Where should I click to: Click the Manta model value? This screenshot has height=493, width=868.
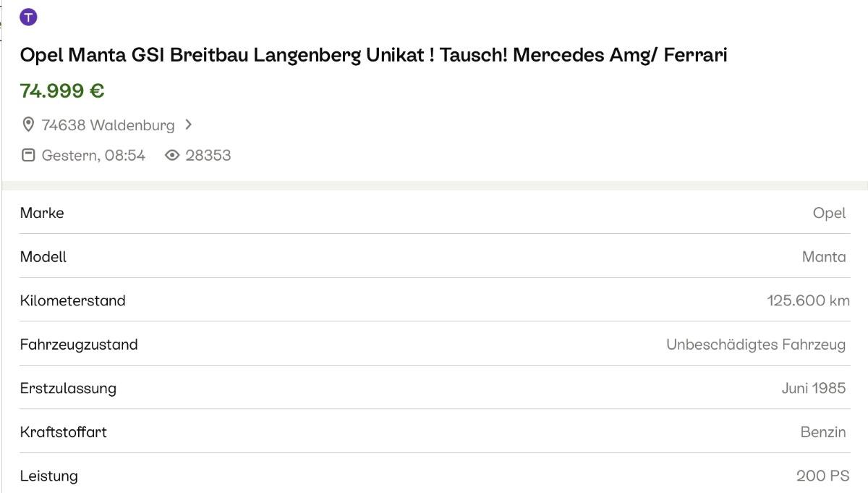coord(824,257)
